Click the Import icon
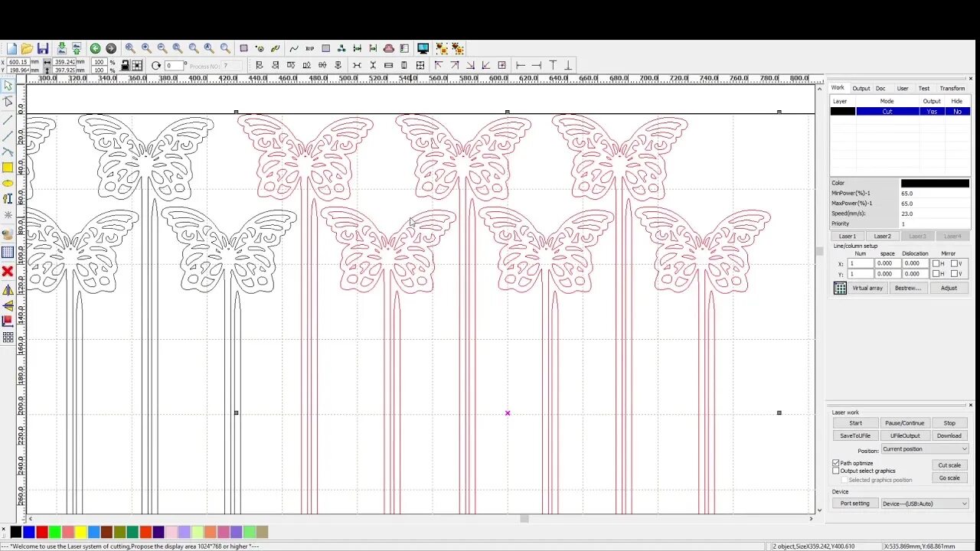980x551 pixels. coord(62,48)
